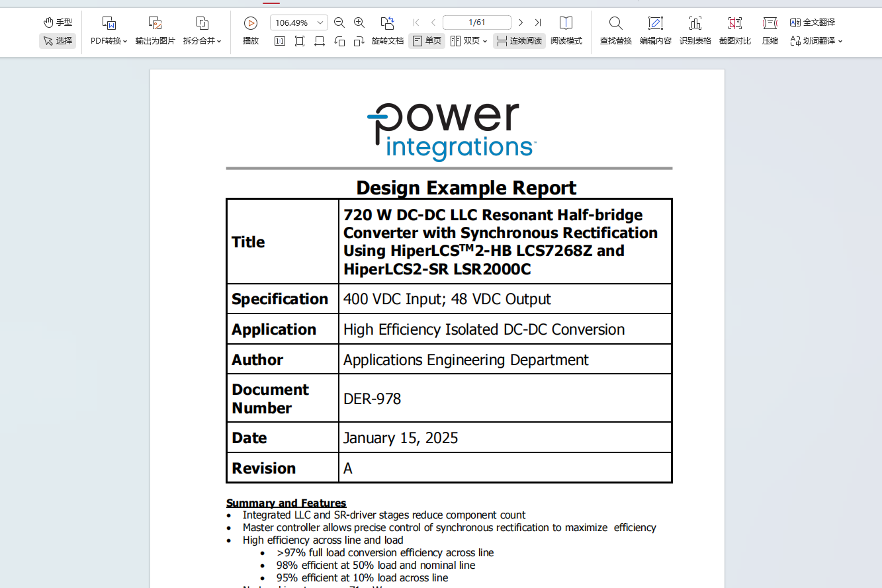Set actual size with 1:1 icon
This screenshot has width=882, height=588.
point(280,41)
